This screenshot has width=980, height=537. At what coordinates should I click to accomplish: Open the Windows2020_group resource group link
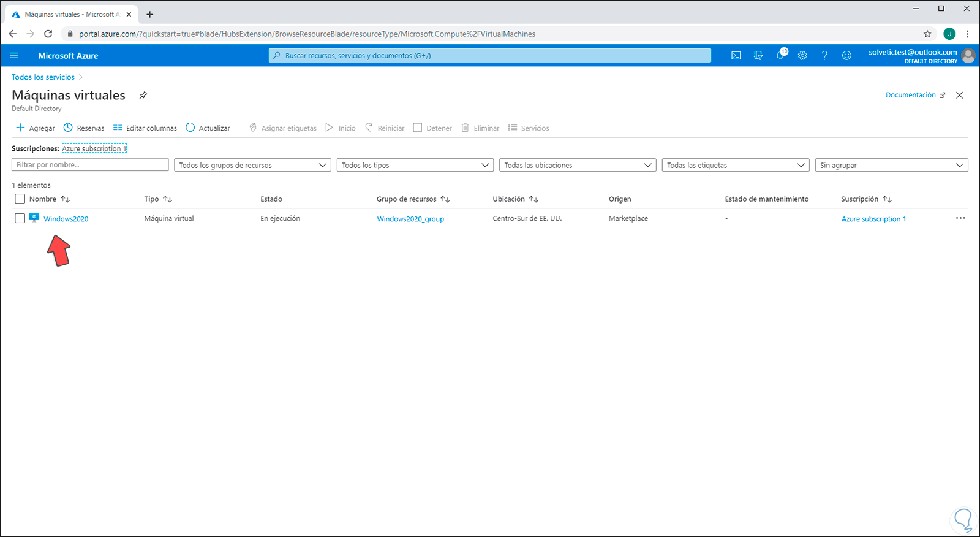click(x=410, y=219)
